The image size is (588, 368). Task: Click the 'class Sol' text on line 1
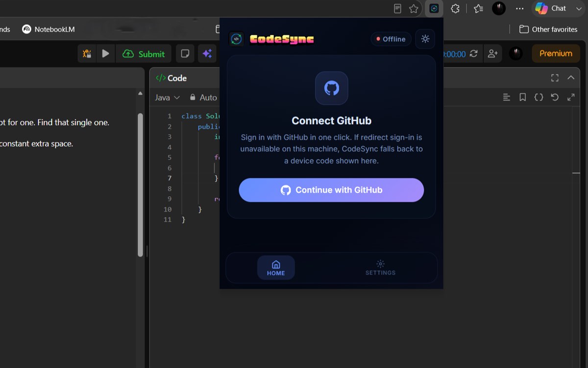pos(200,116)
